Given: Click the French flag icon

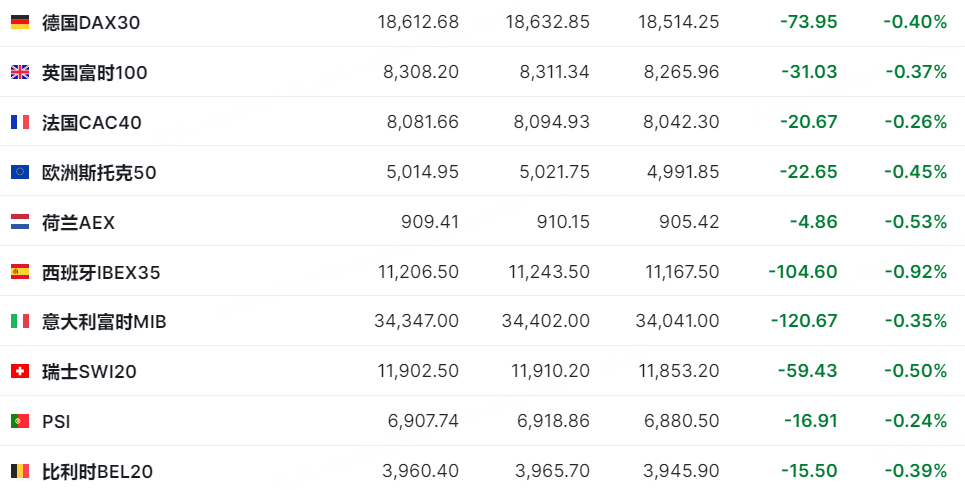Looking at the screenshot, I should coord(20,122).
